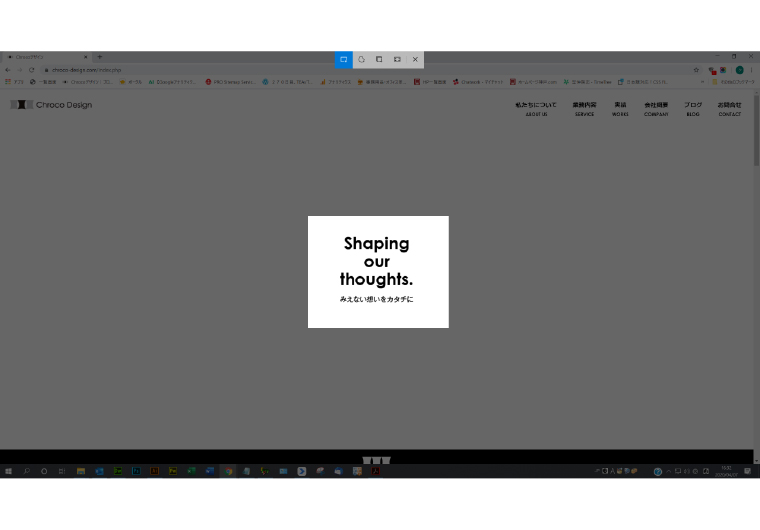Open the ABOUT US menu item

click(536, 108)
